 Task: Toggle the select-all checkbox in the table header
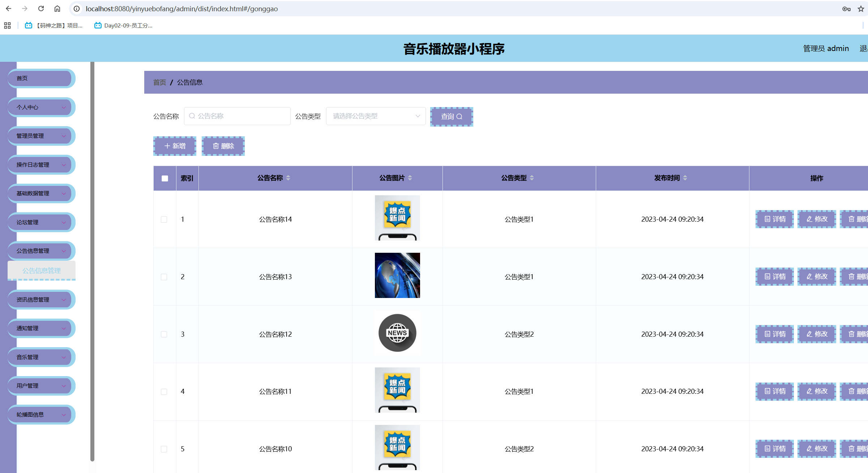pyautogui.click(x=164, y=178)
